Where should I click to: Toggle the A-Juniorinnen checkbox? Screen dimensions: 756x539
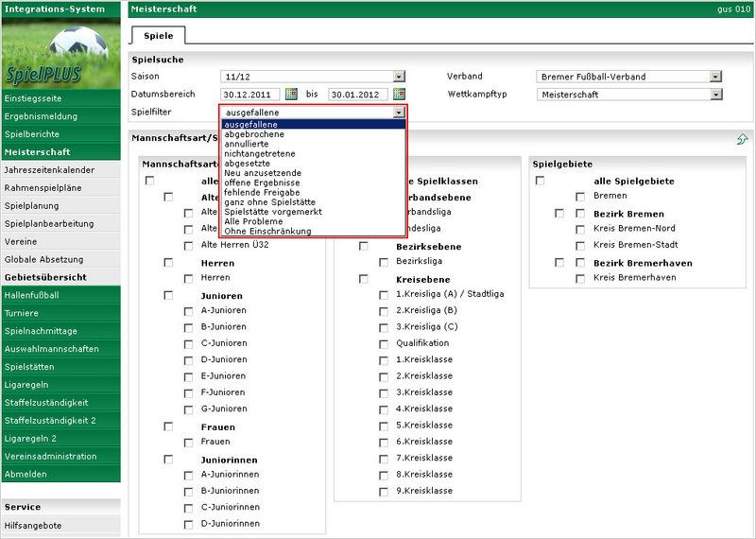coord(189,476)
